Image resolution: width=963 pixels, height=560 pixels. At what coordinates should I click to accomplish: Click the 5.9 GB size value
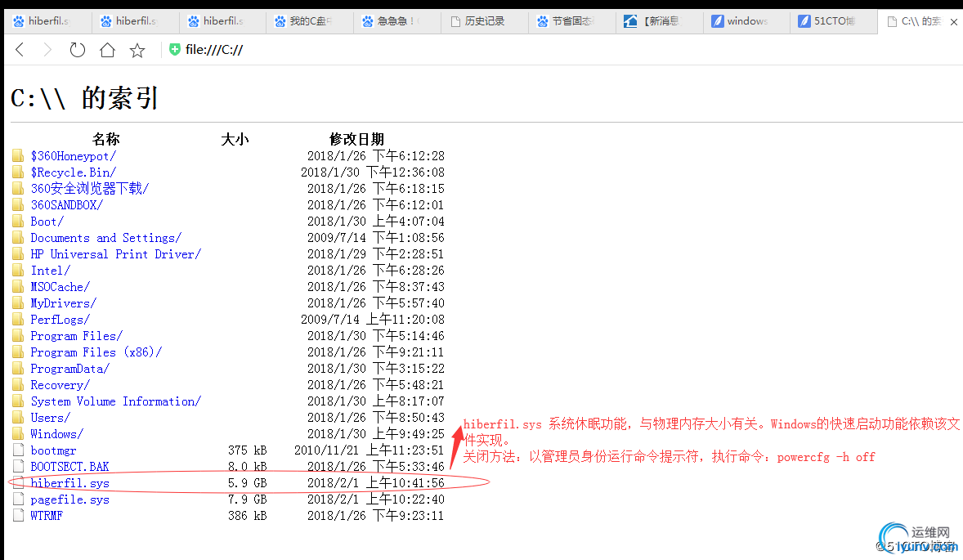click(247, 483)
